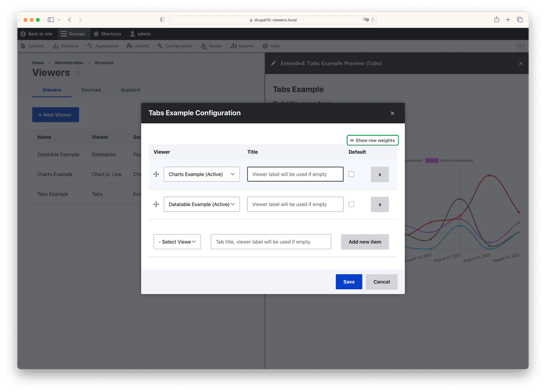Open the admin user menu
Screen dimensions: 546x392
click(x=140, y=34)
